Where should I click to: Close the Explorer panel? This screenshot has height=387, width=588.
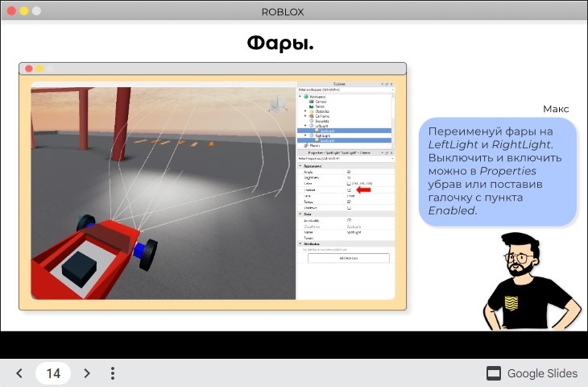pos(391,84)
